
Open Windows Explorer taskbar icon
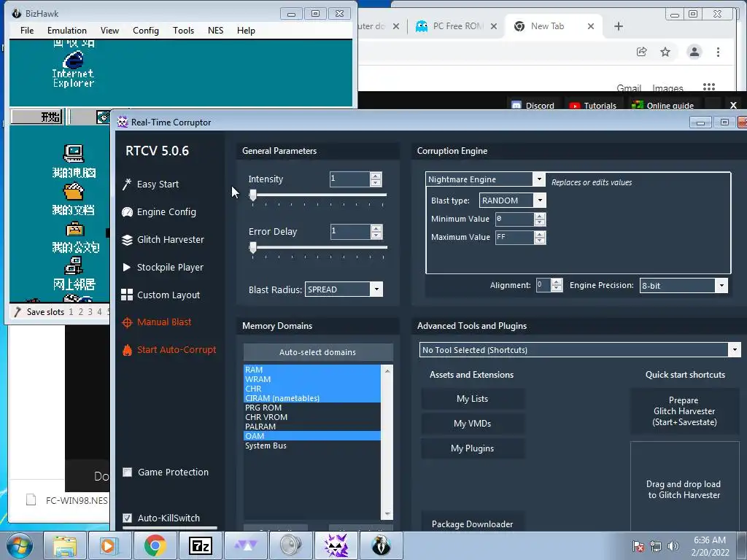(x=64, y=545)
